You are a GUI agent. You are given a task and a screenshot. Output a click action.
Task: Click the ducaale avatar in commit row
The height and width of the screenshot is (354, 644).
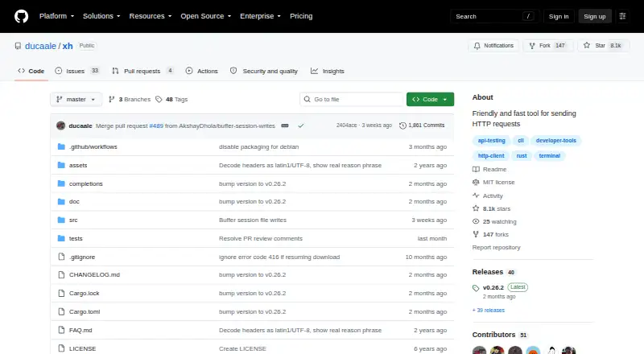point(61,126)
